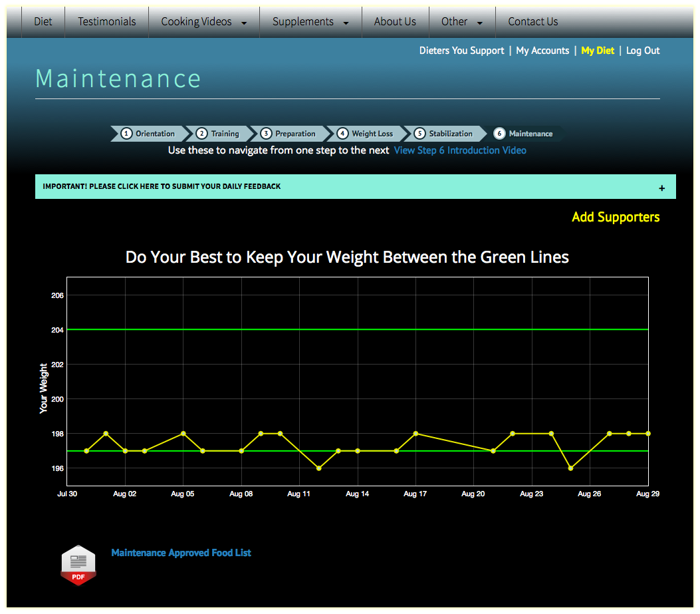
Task: Click the Aug 29 data point on chart
Action: (x=647, y=434)
